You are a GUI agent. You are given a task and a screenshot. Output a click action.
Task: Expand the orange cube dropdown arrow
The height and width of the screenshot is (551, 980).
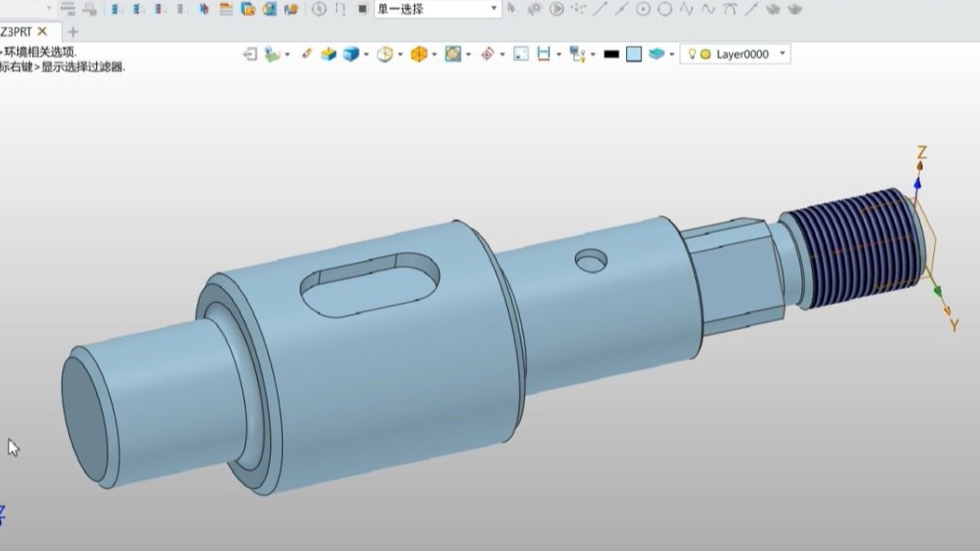click(x=435, y=54)
